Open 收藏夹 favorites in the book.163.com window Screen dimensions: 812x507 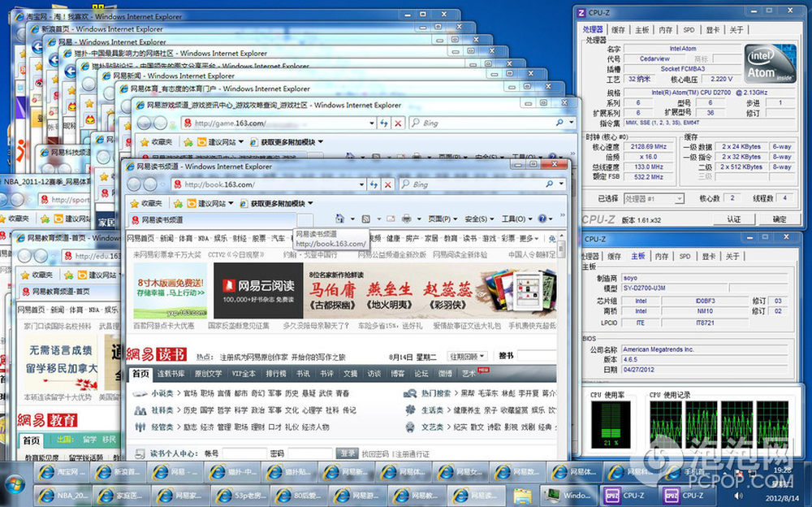146,203
